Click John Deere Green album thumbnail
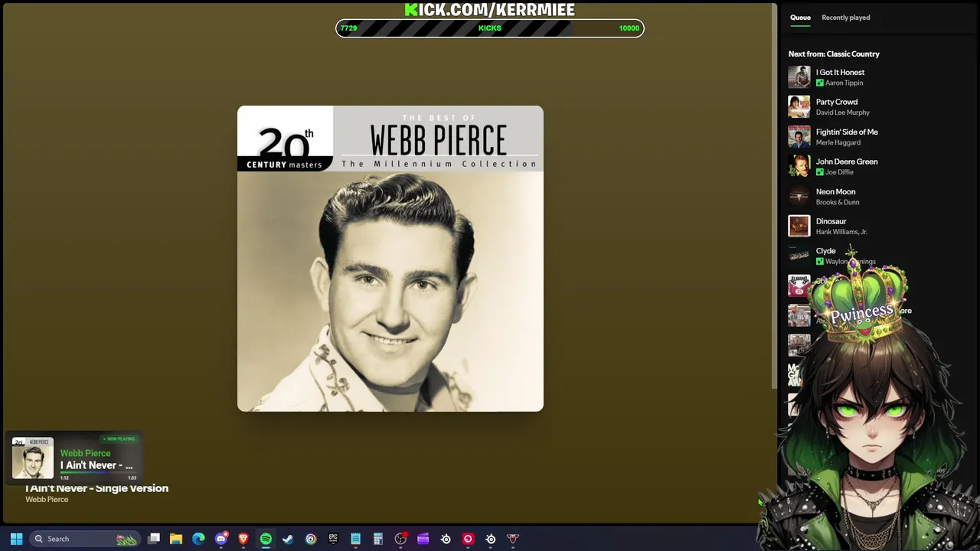 pos(799,166)
